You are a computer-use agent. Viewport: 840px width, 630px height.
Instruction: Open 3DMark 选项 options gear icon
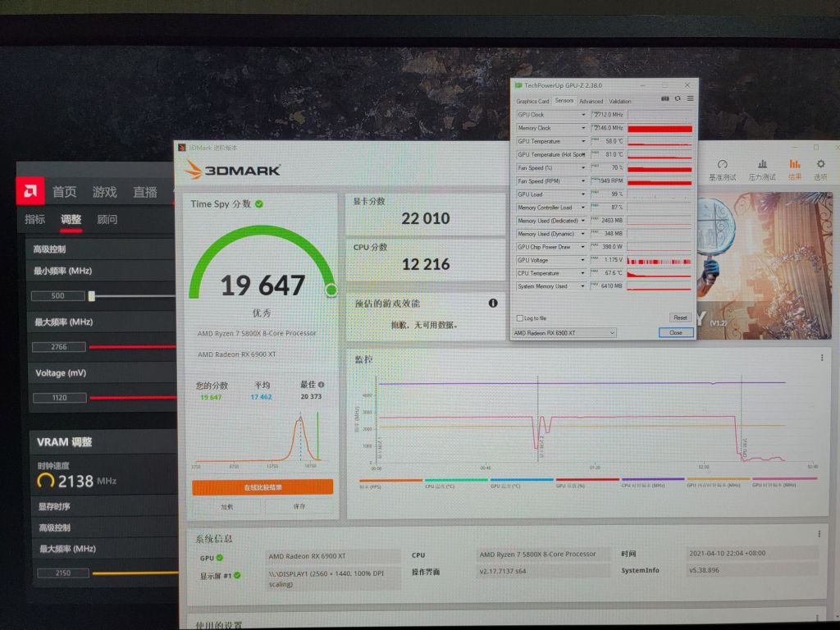click(x=820, y=170)
